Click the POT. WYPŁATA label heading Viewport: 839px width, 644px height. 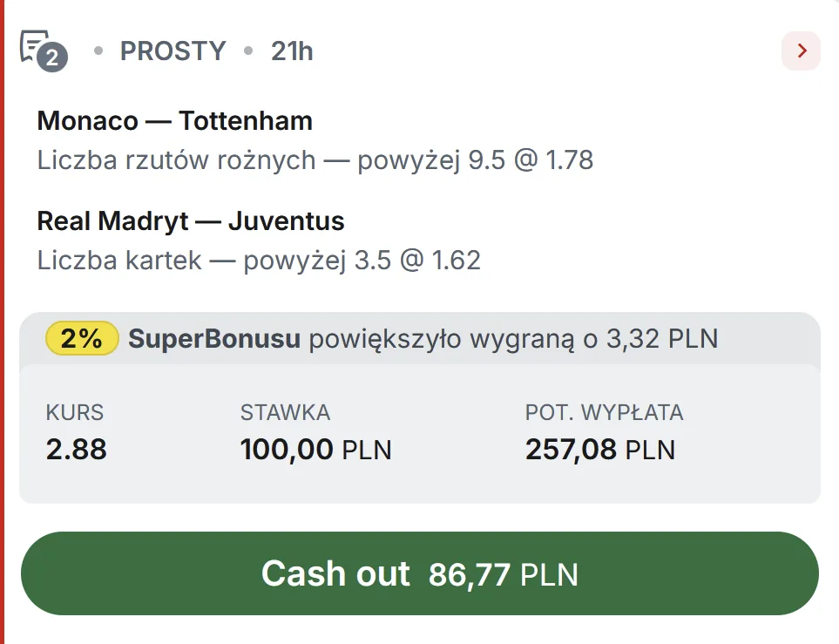coord(604,413)
